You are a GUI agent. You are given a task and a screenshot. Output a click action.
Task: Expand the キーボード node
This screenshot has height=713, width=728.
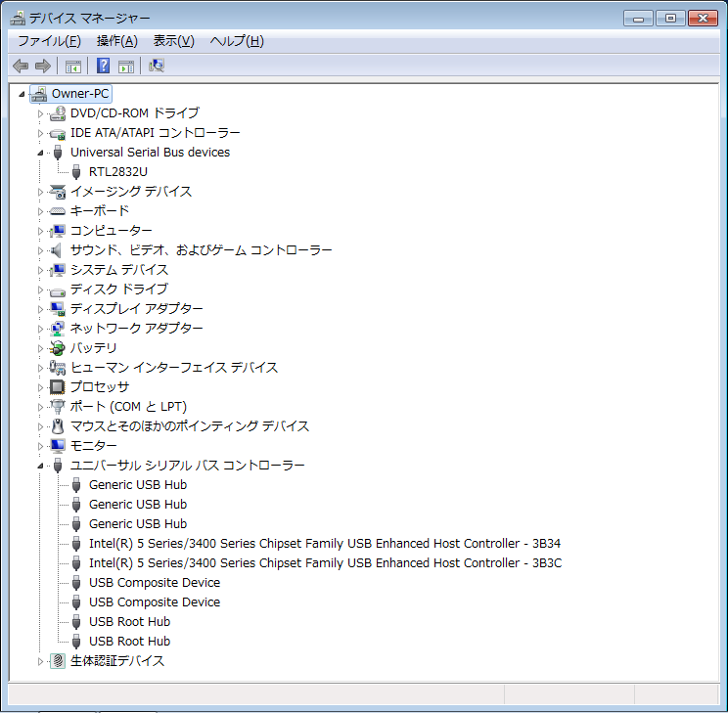pos(40,211)
